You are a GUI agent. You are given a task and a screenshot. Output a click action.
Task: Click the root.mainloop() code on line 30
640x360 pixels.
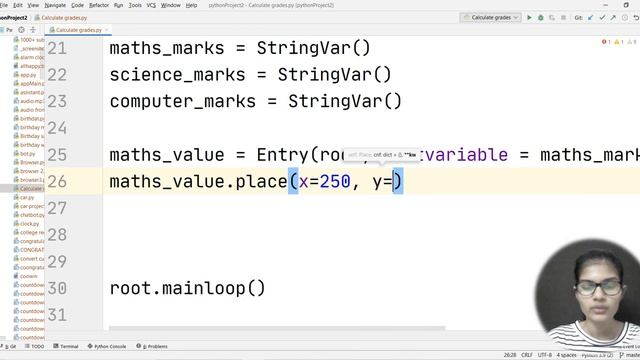pos(187,288)
